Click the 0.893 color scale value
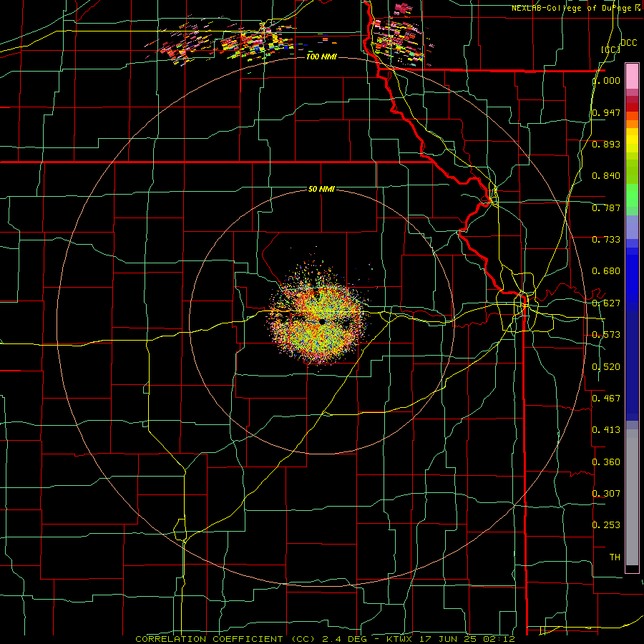 [606, 144]
